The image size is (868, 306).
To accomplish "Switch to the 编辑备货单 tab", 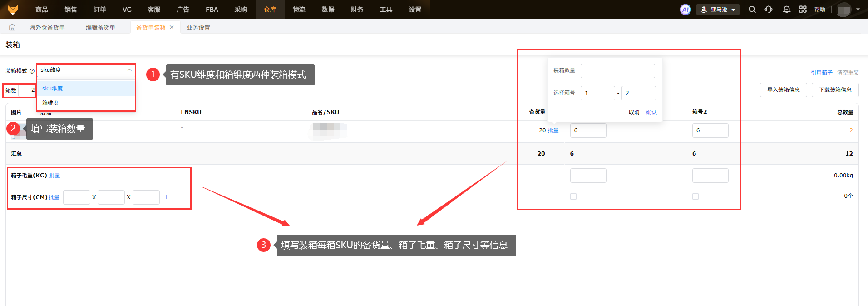I will click(100, 27).
